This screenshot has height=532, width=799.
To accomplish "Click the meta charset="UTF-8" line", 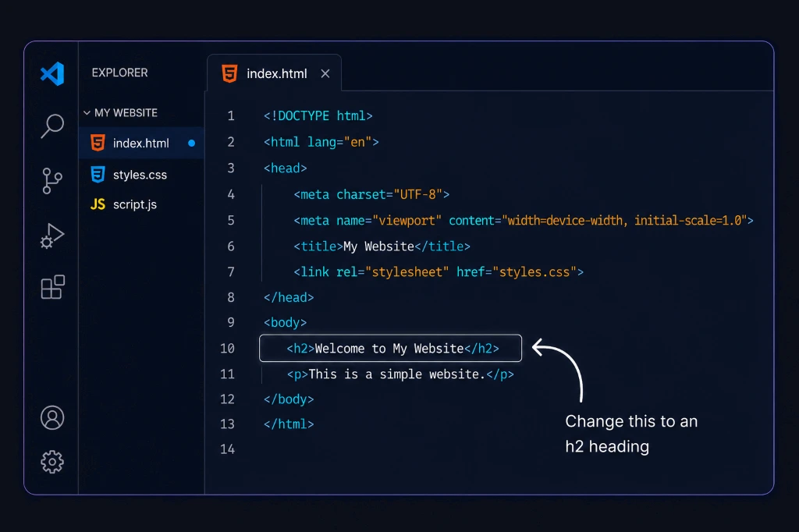I will (371, 195).
